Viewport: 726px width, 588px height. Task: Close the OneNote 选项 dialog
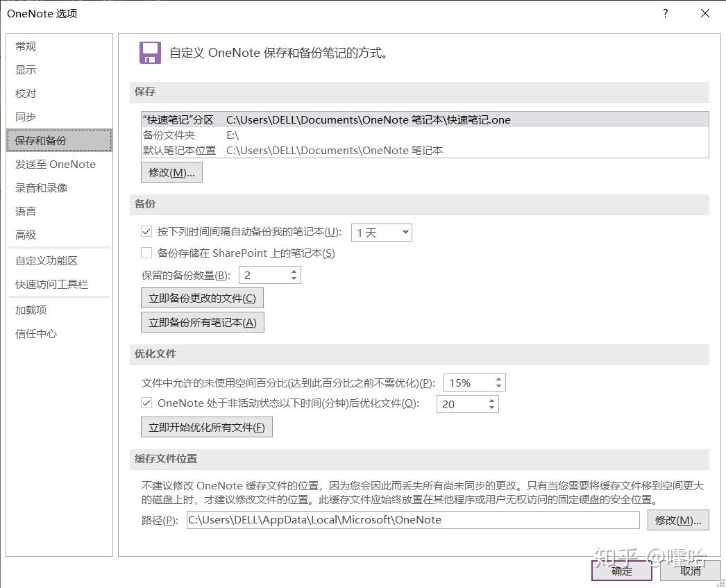point(705,13)
